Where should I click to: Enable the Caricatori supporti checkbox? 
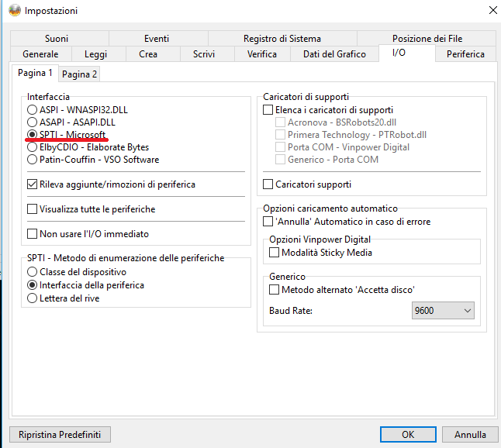pyautogui.click(x=307, y=184)
